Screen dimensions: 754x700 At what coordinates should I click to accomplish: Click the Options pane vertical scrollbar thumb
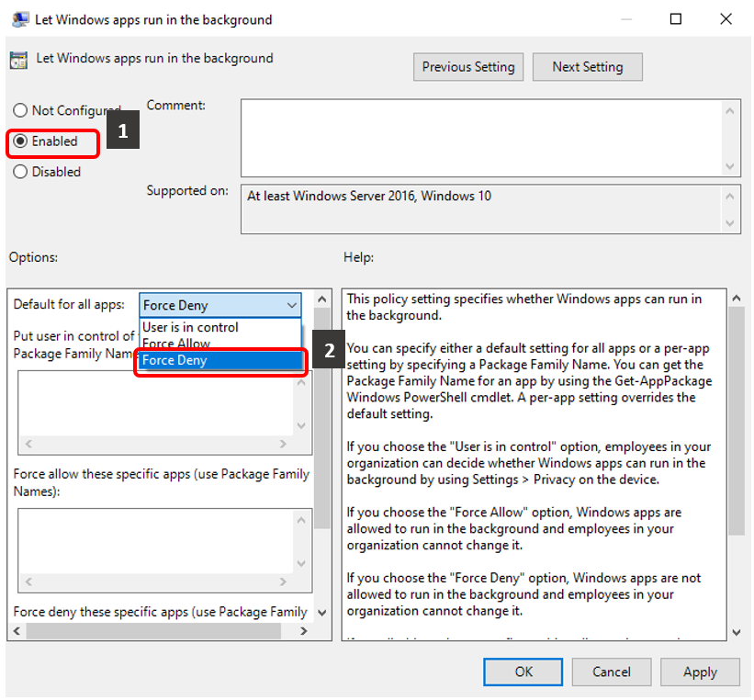(x=322, y=418)
